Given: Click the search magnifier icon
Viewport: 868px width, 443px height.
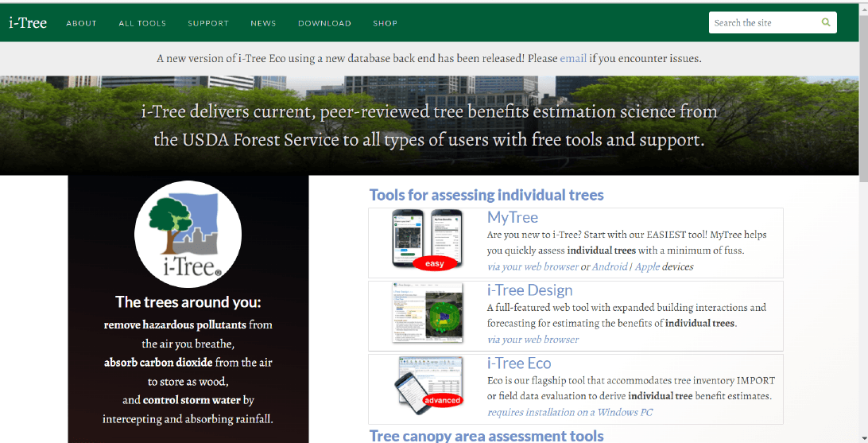Looking at the screenshot, I should tap(826, 22).
